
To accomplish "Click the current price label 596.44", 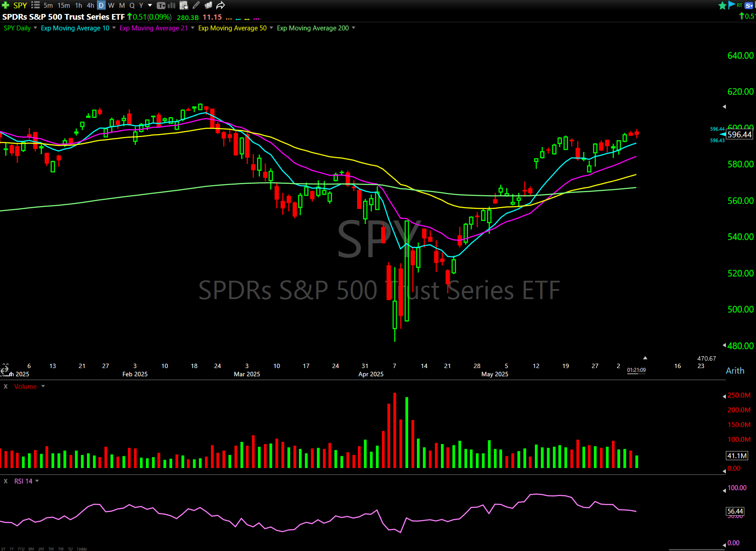I will click(x=739, y=134).
